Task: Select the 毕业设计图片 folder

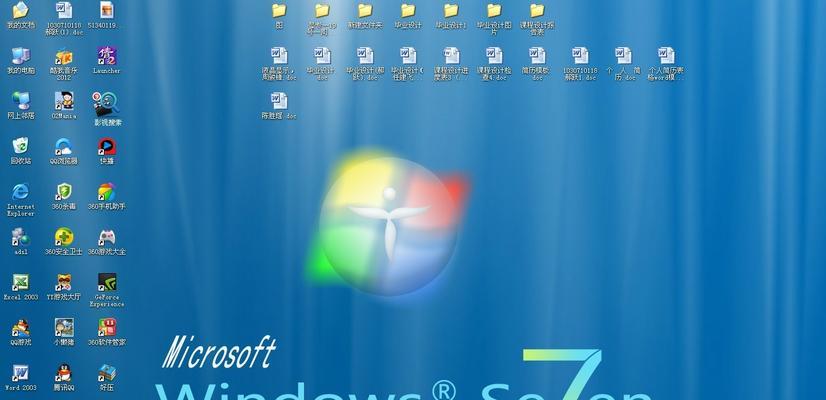Action: (494, 19)
